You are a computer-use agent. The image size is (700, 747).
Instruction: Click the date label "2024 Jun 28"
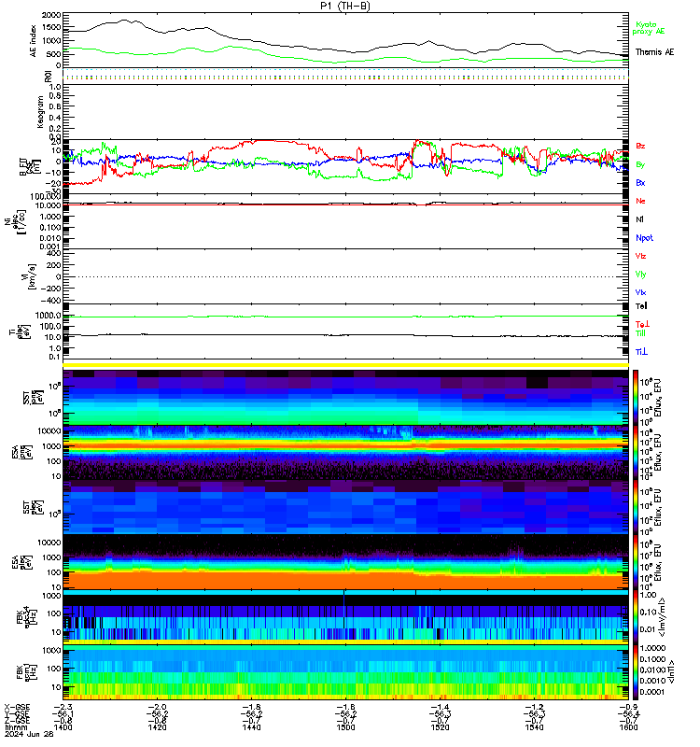click(29, 734)
